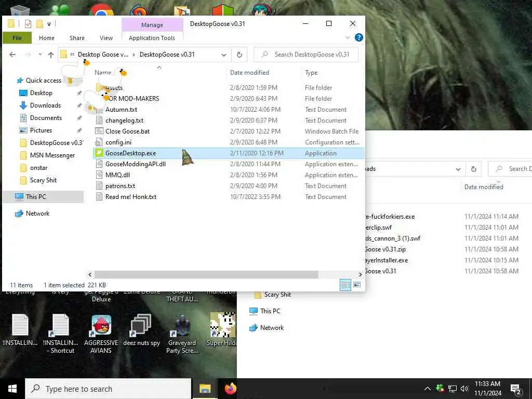The height and width of the screenshot is (399, 532).
Task: Open address dropdown in background Explorer window
Action: 458,169
